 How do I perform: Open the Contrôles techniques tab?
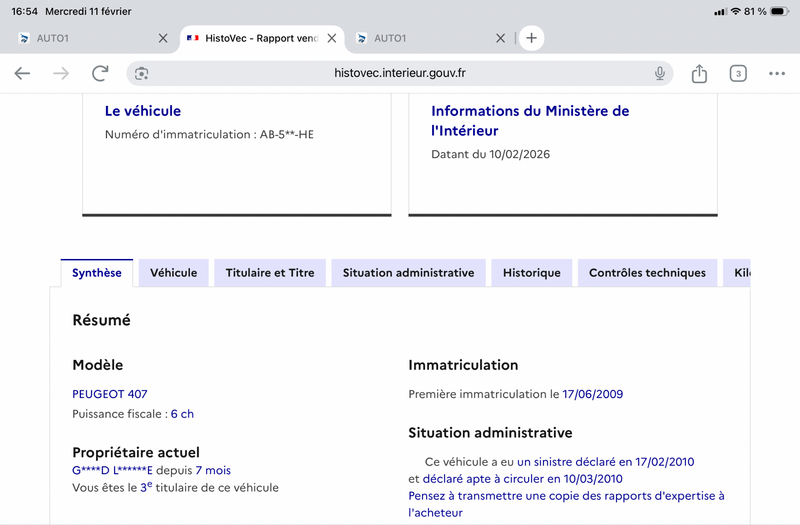647,273
